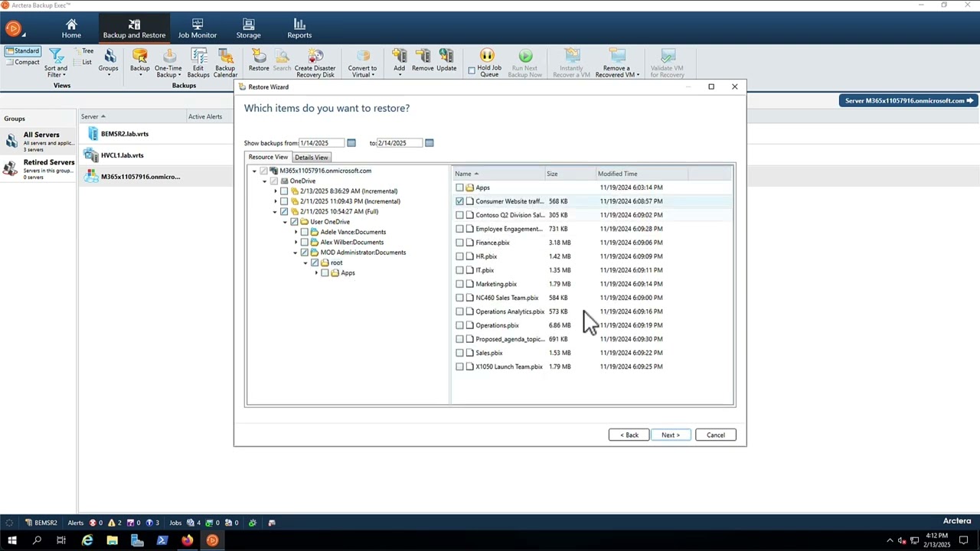This screenshot has width=980, height=551.
Task: Check the Finance.pbix checkbox
Action: 459,243
